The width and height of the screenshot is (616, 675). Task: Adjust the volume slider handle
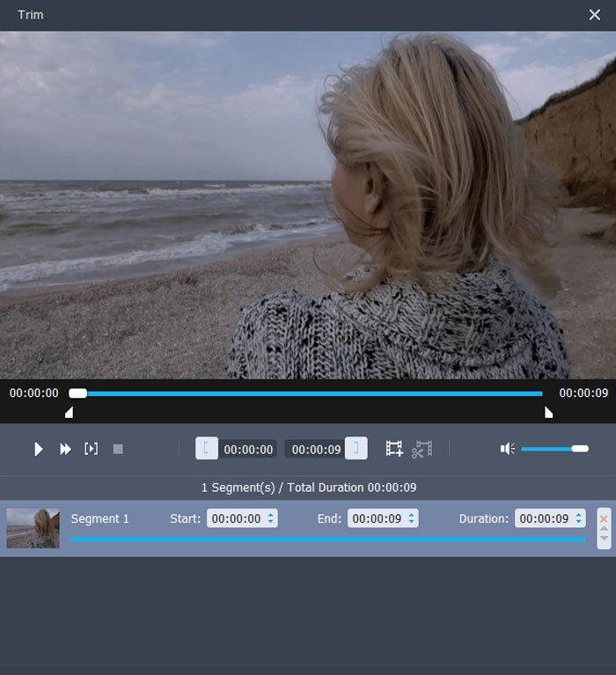pos(580,449)
